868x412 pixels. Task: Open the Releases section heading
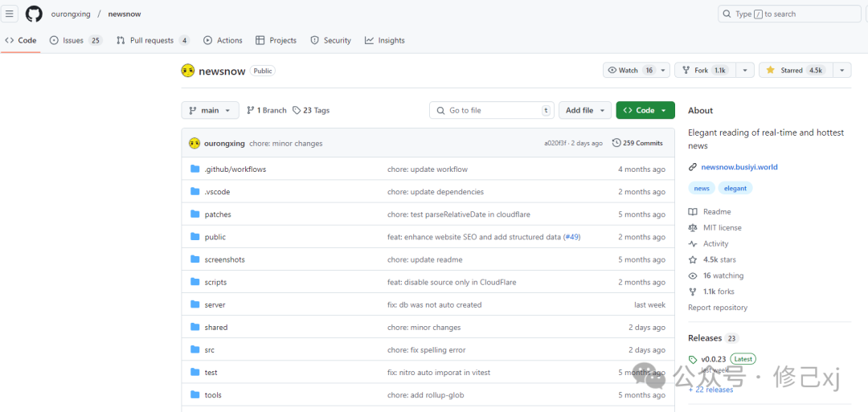[x=705, y=338]
